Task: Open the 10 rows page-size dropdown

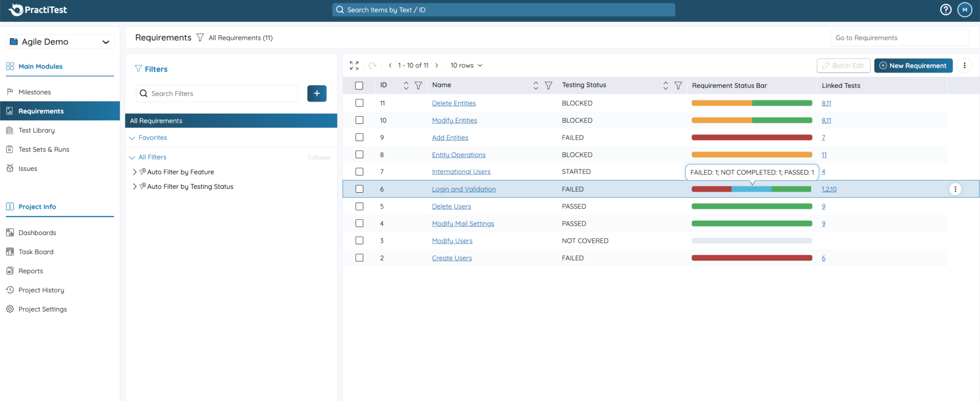Action: 466,65
